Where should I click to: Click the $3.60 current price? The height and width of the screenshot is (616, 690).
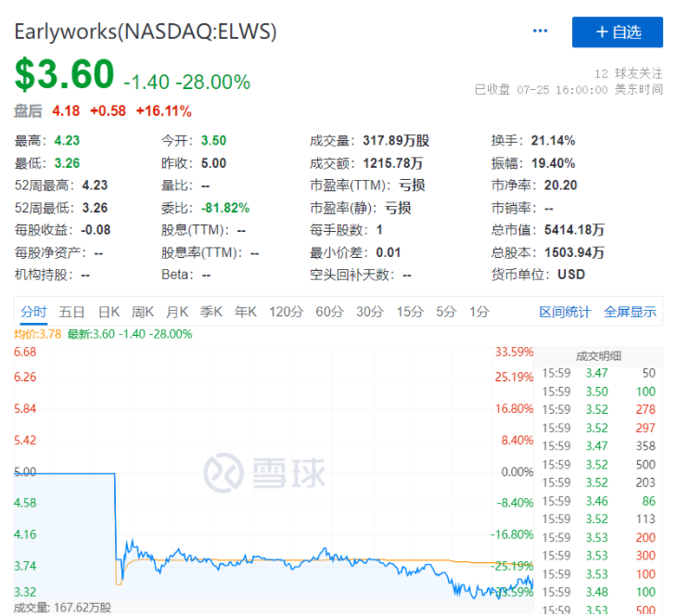point(64,74)
